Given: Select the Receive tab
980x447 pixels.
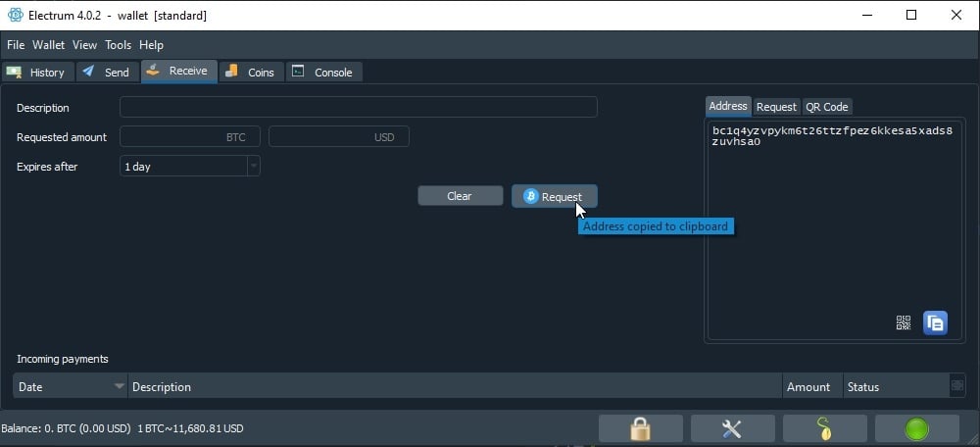Looking at the screenshot, I should [179, 72].
